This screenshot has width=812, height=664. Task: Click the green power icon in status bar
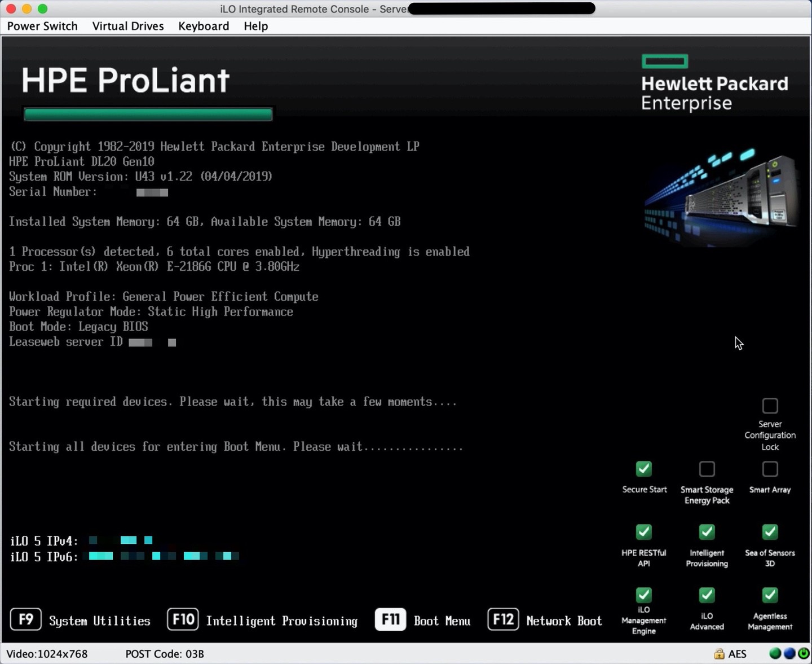(x=804, y=653)
